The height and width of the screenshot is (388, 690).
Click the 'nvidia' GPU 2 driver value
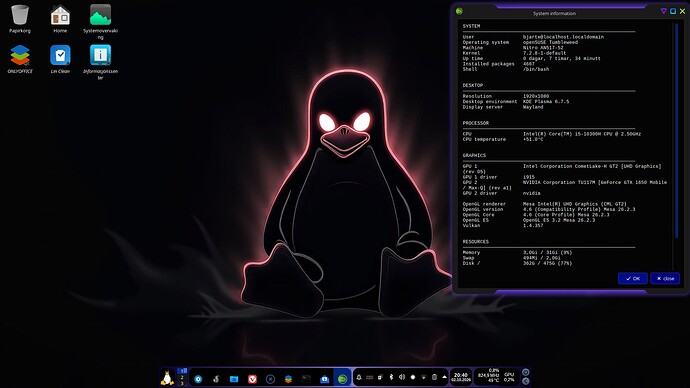tap(532, 193)
